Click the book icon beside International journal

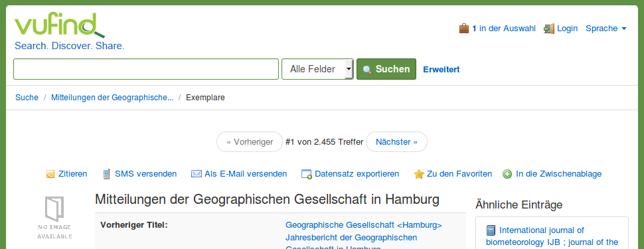491,230
